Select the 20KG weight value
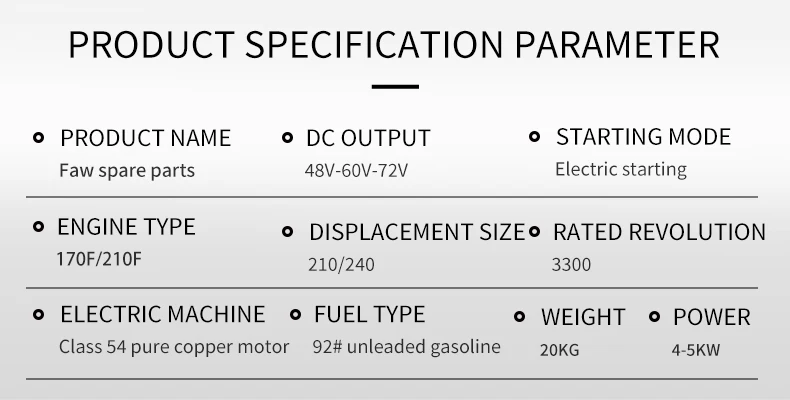Screen dimensions: 790x400 point(560,350)
